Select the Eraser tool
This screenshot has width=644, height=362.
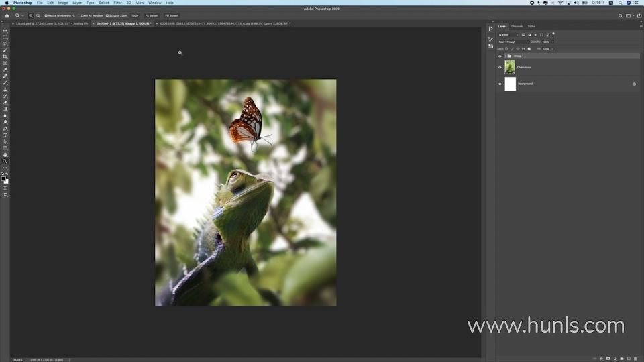pyautogui.click(x=5, y=103)
